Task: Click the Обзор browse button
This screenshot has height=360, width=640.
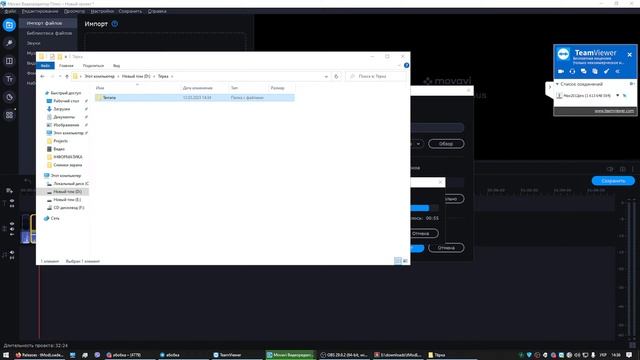Action: [446, 144]
